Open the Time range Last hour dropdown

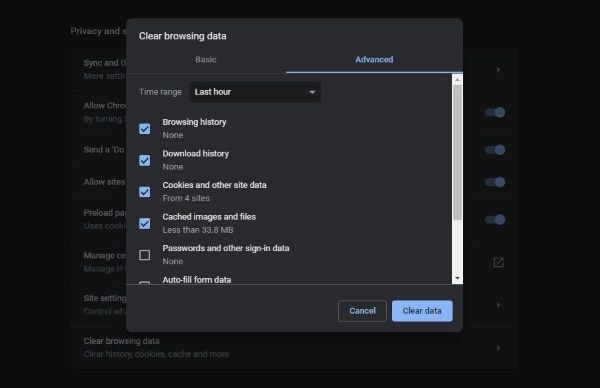point(255,92)
